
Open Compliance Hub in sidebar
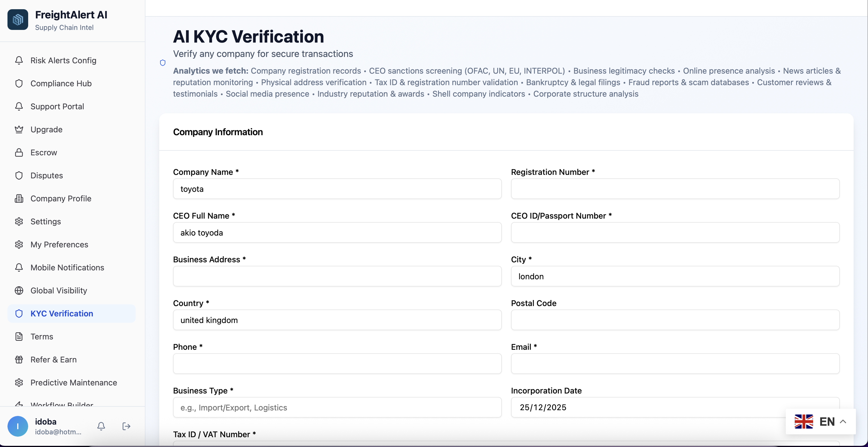click(x=61, y=84)
